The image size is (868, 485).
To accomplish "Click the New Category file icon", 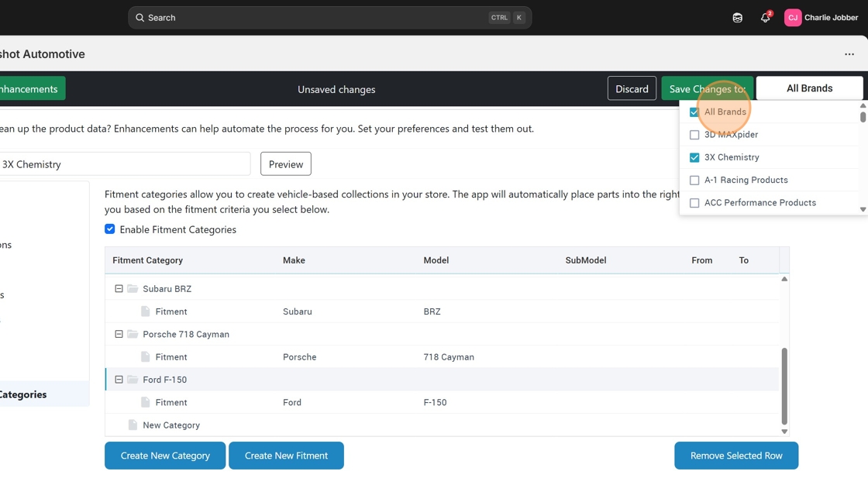I will coord(133,425).
